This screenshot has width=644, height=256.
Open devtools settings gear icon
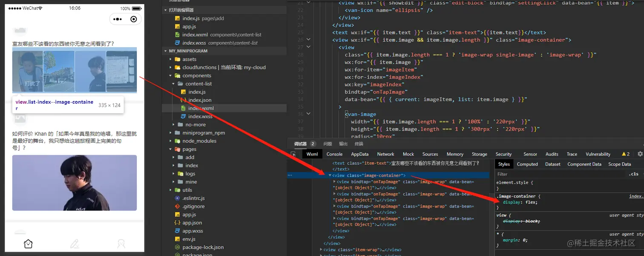(640, 154)
